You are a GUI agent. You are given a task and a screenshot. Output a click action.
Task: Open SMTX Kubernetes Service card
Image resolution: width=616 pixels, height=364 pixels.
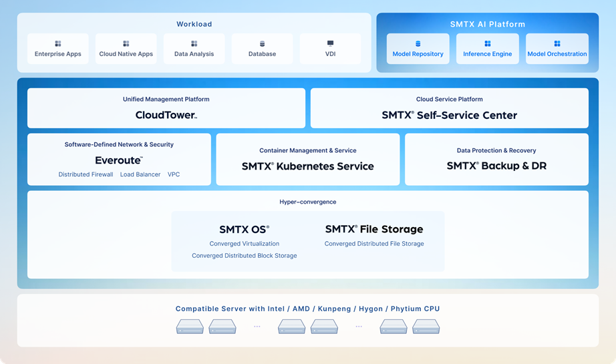point(307,160)
